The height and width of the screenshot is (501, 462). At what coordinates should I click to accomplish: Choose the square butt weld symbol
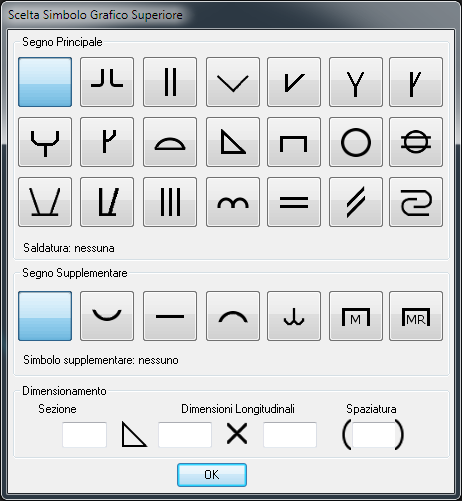pos(170,82)
